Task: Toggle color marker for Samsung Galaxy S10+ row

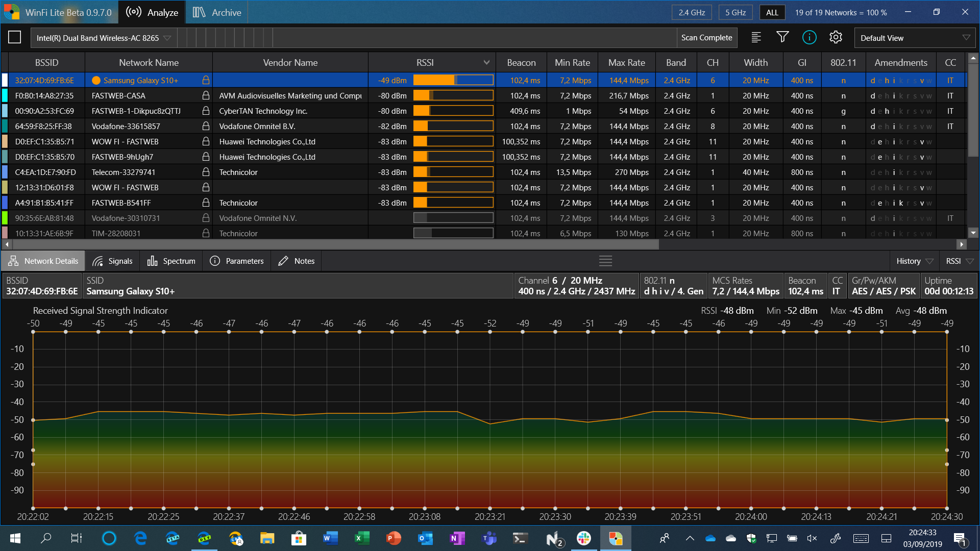Action: coord(5,80)
